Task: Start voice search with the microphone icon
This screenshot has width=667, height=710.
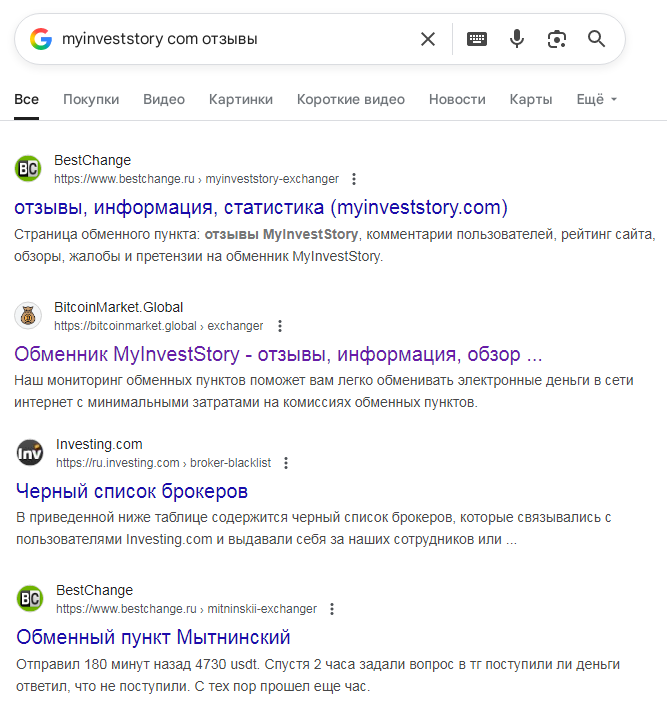Action: click(517, 39)
